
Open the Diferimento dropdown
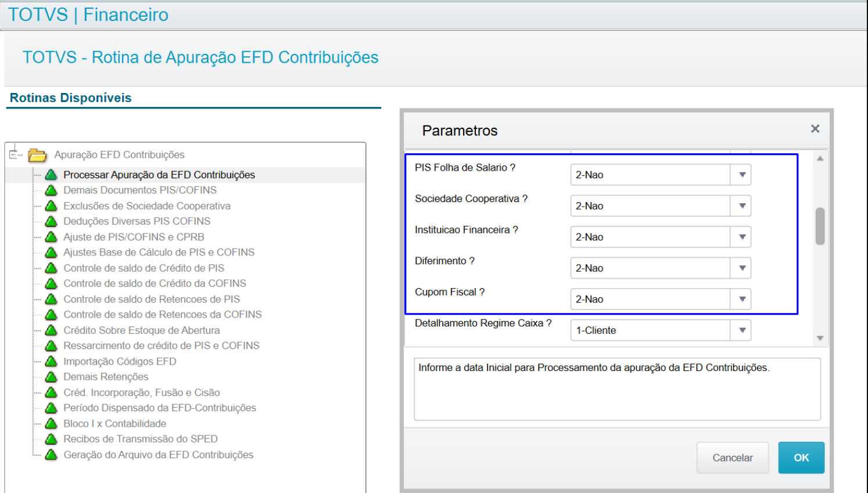(741, 268)
